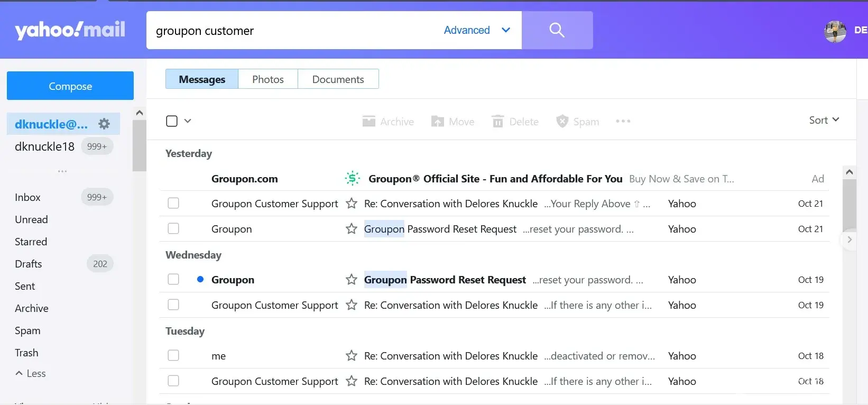
Task: Open the Drafts folder
Action: [29, 264]
